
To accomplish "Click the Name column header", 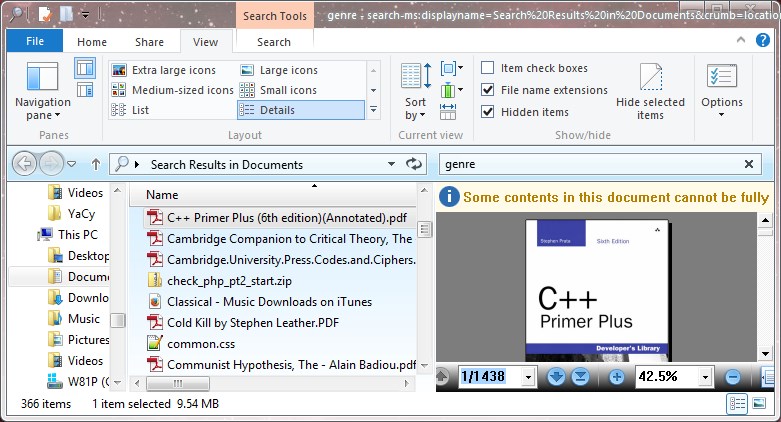I will 273,195.
